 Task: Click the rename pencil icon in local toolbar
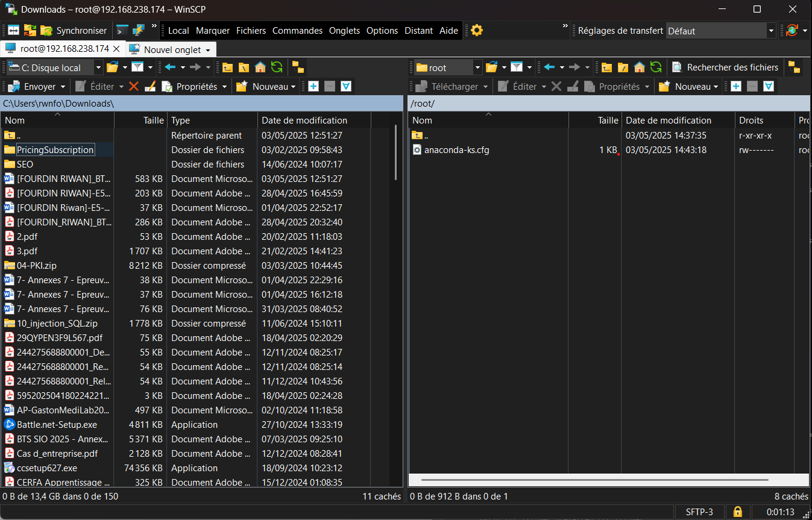[150, 87]
